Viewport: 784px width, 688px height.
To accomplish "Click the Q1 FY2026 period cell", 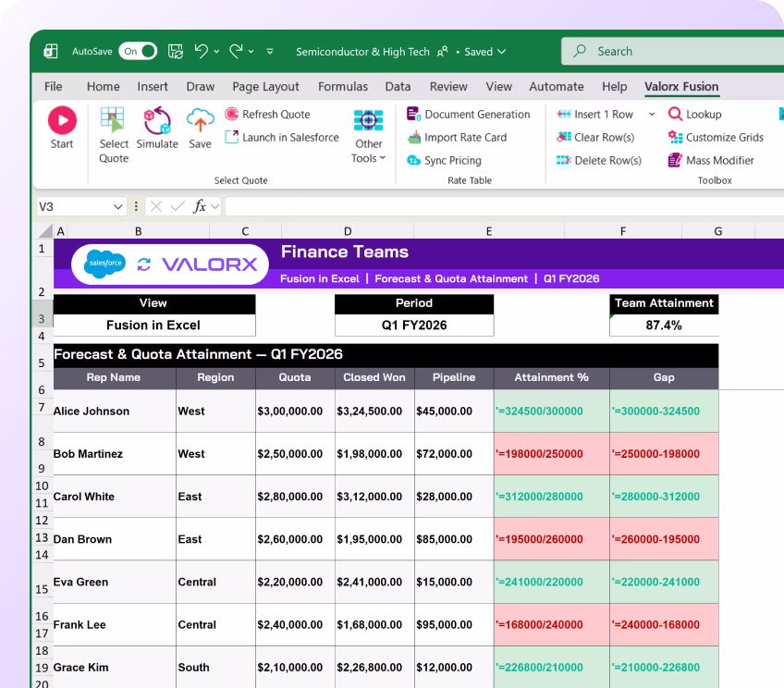I will 414,326.
